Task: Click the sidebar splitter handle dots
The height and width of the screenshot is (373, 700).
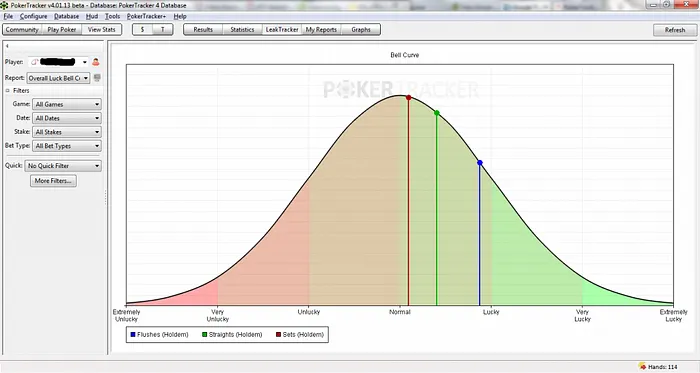Action: [106, 198]
